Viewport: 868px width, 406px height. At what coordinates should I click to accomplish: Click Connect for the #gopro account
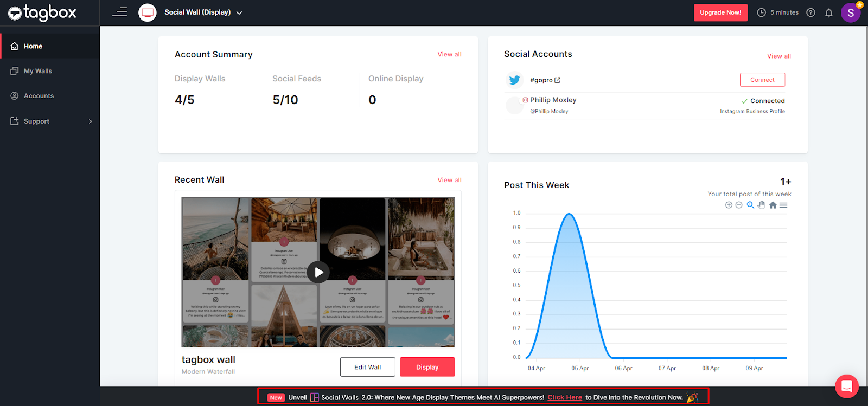(x=762, y=80)
